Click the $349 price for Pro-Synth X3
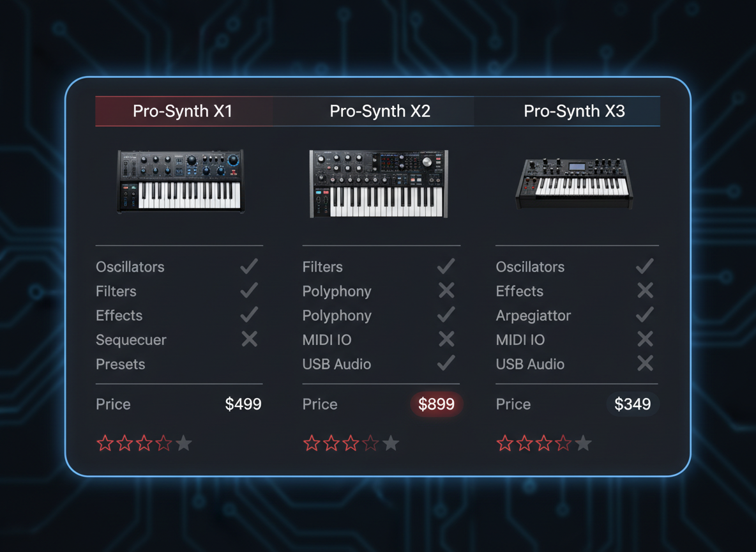Image resolution: width=756 pixels, height=552 pixels. click(633, 404)
